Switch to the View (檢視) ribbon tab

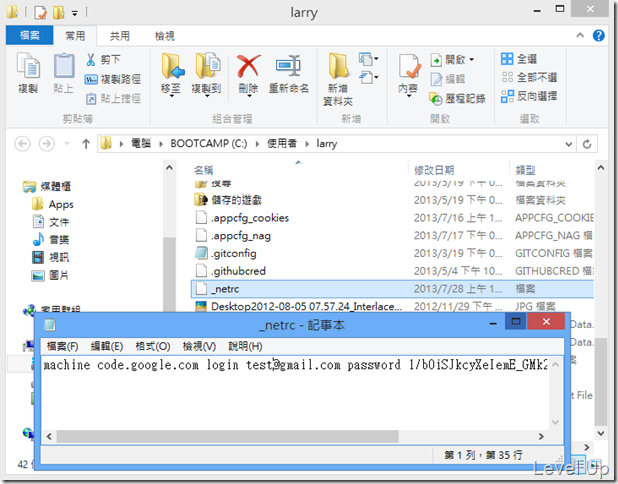tap(165, 36)
